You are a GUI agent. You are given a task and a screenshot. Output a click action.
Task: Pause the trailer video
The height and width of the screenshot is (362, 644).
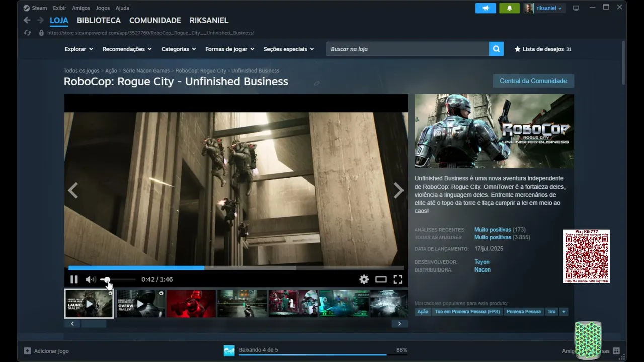tap(74, 279)
